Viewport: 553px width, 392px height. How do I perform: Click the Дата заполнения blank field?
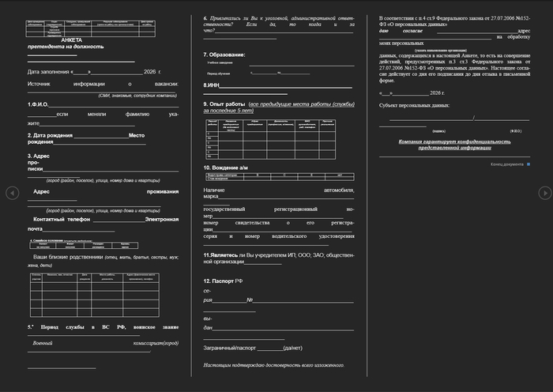coord(117,73)
